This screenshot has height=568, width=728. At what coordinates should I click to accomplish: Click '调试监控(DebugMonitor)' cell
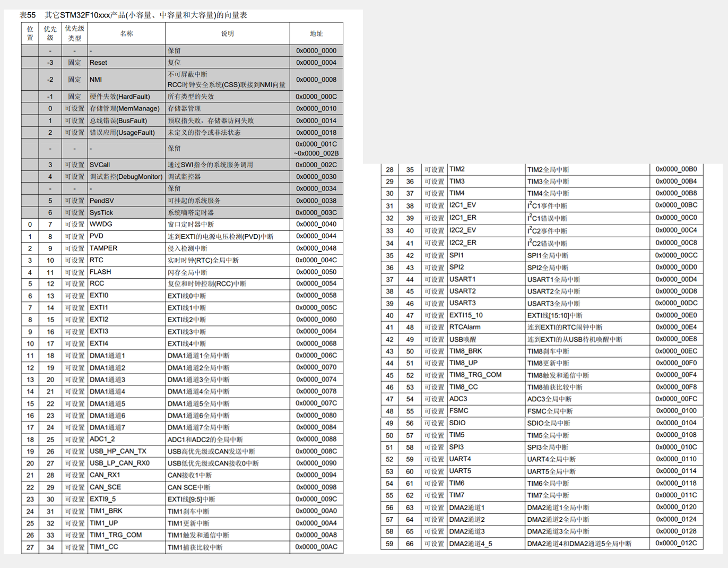[126, 177]
